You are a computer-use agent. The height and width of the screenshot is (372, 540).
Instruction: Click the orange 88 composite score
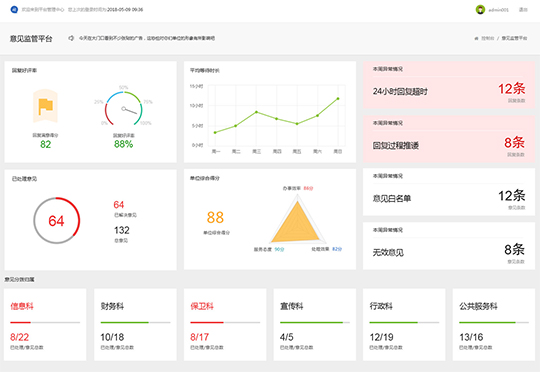(215, 217)
